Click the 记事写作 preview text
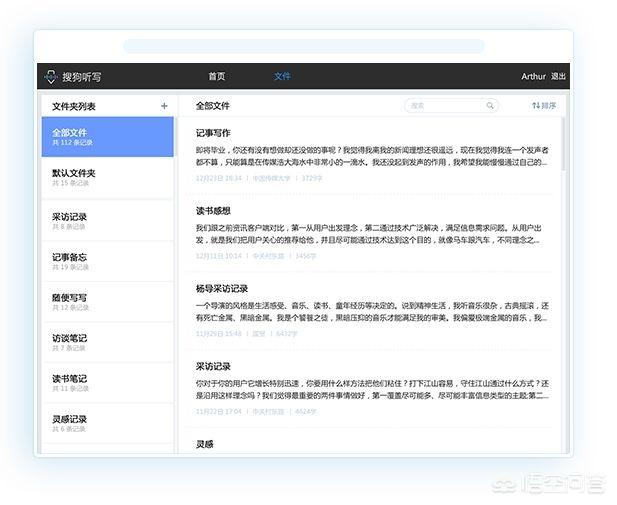 [372, 156]
